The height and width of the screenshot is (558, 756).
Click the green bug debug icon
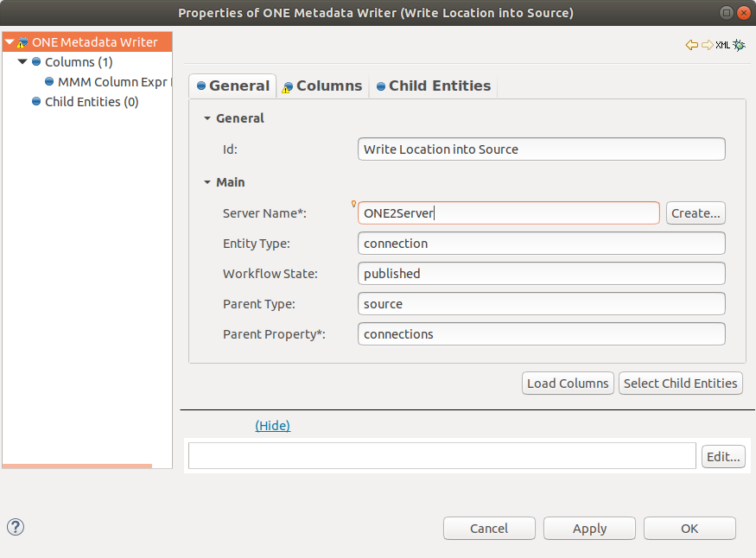click(x=739, y=45)
